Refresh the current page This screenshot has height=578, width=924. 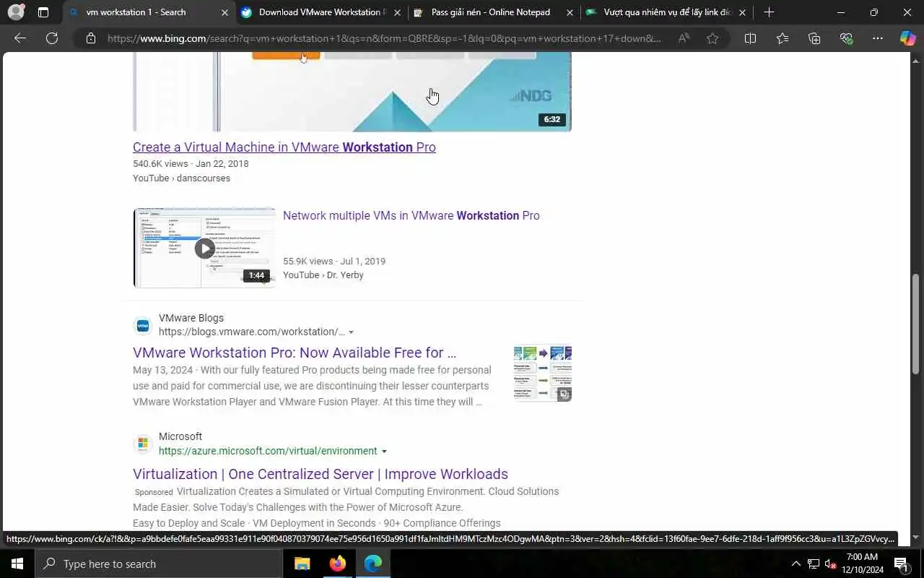coord(52,38)
